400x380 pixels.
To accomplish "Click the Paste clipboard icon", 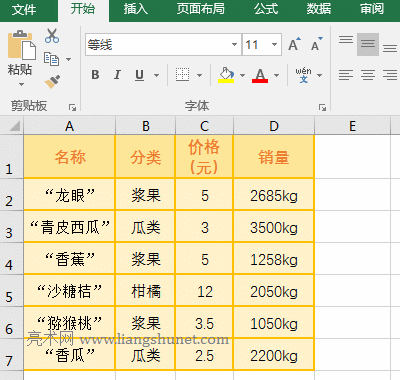I will (x=22, y=46).
